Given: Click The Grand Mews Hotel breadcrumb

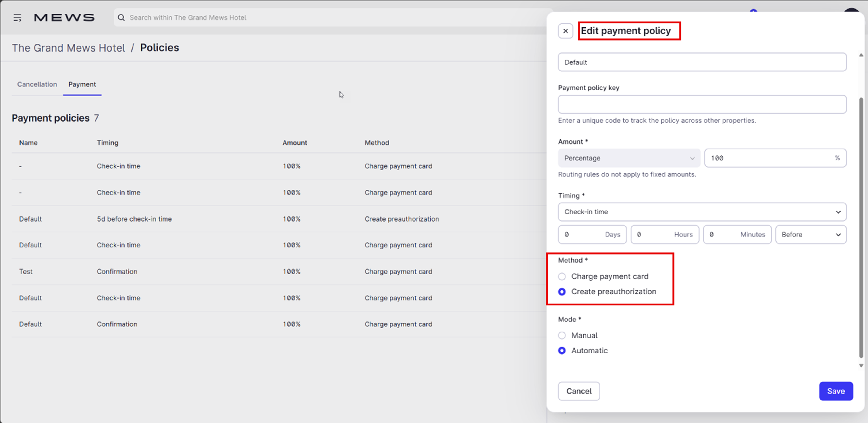Looking at the screenshot, I should coord(69,48).
